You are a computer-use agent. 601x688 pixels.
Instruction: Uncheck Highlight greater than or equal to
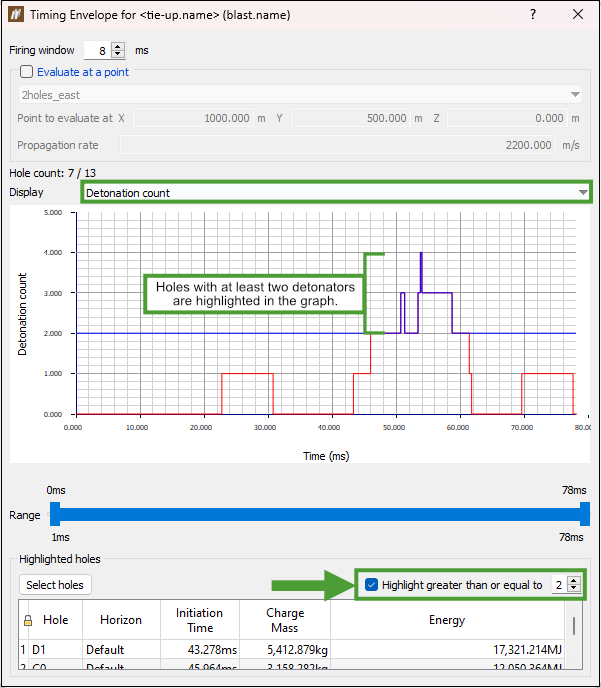371,585
